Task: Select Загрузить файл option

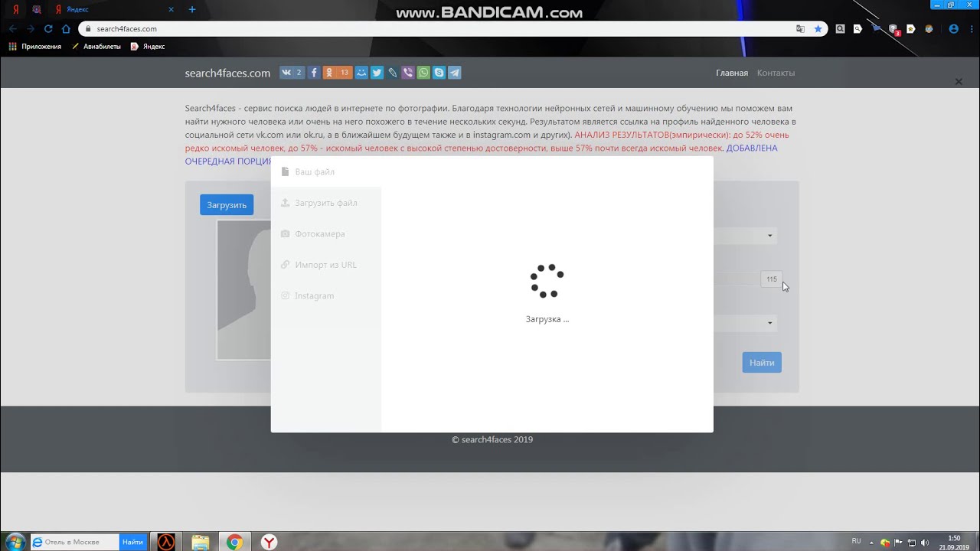Action: [326, 203]
